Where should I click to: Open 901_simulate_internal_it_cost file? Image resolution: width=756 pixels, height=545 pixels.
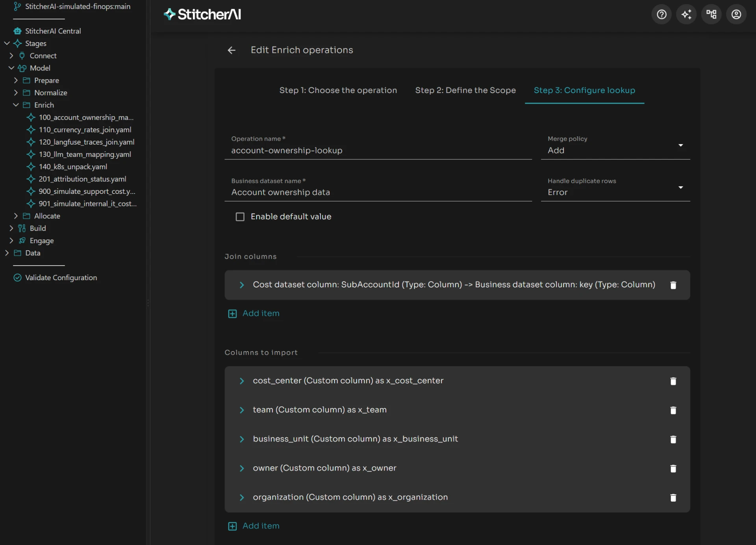(88, 204)
